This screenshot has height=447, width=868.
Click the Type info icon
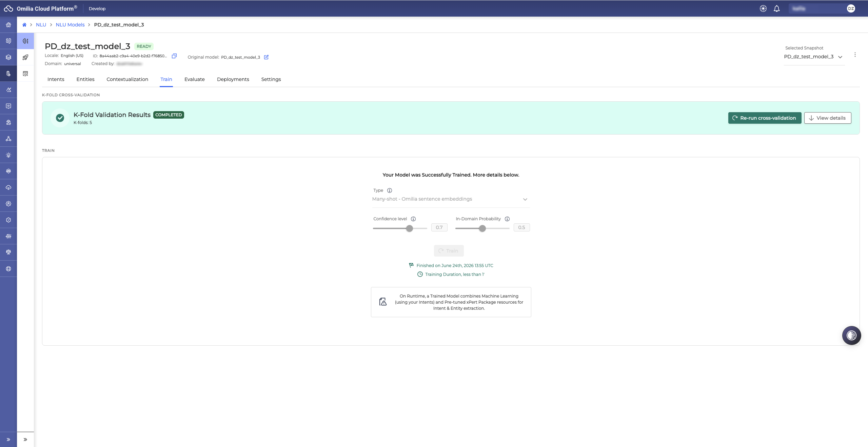390,190
